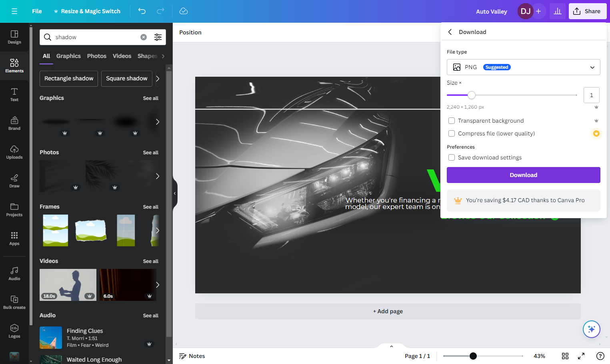
Task: Switch to the Videos tab
Action: (x=122, y=56)
